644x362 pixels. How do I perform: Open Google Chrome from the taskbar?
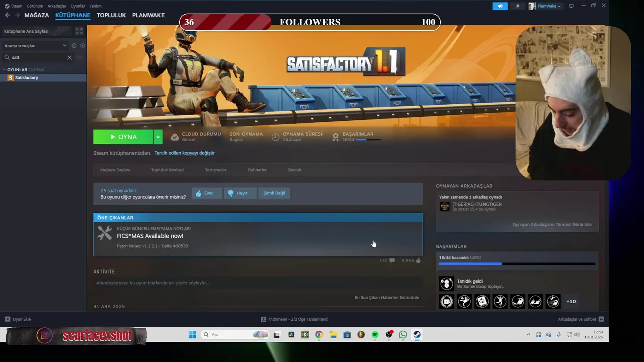(319, 335)
